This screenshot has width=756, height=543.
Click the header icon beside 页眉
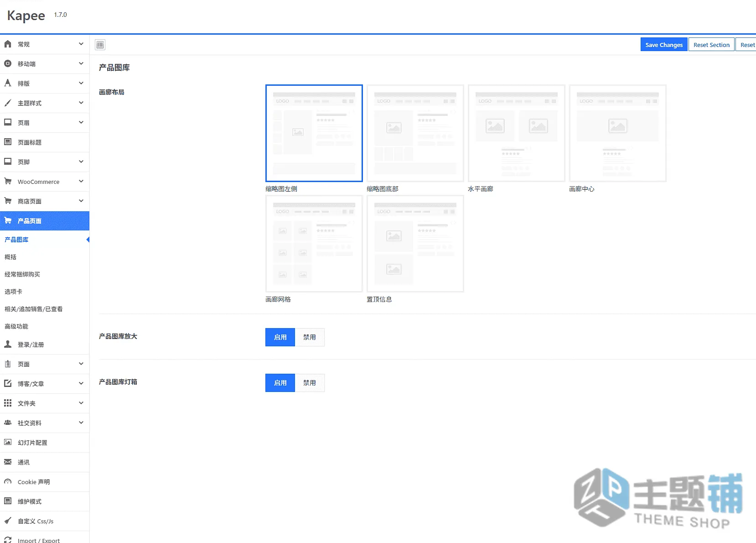(8, 122)
